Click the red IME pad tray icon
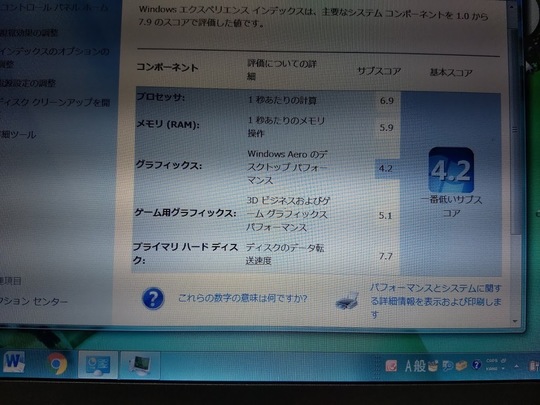Viewport: 540px width, 405px height. [x=391, y=366]
